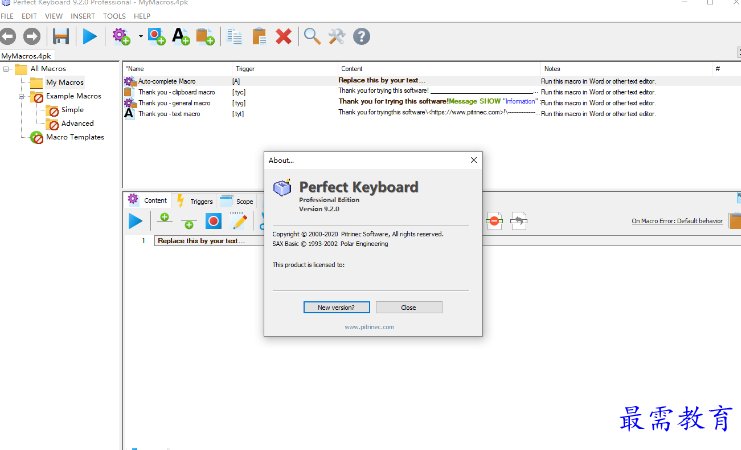Sort the list by the Notes column header
The width and height of the screenshot is (741, 450).
pyautogui.click(x=627, y=69)
